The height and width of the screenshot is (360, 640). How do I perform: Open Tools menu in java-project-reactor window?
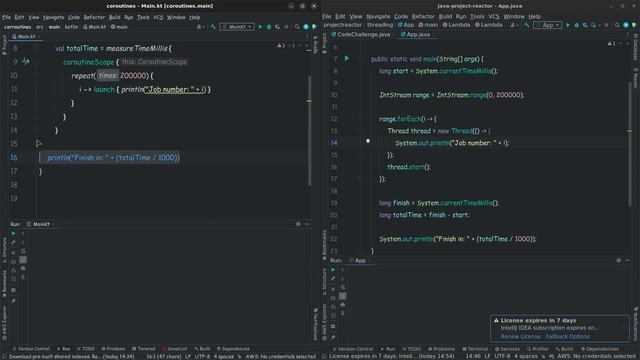477,16
